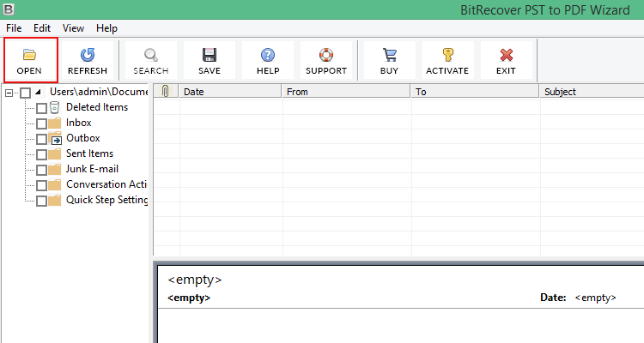Select the Users\admin\Docume root path
This screenshot has height=343, width=644.
(x=99, y=92)
